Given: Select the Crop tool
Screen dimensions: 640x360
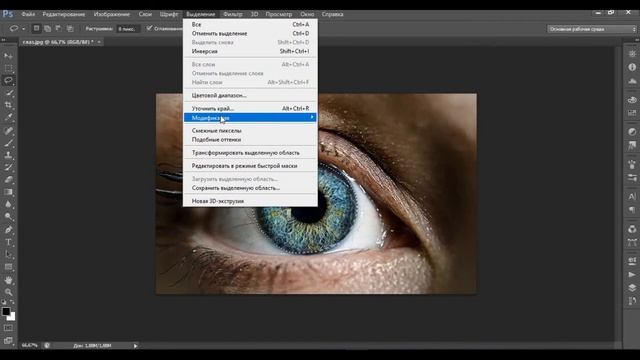Looking at the screenshot, I should point(8,105).
